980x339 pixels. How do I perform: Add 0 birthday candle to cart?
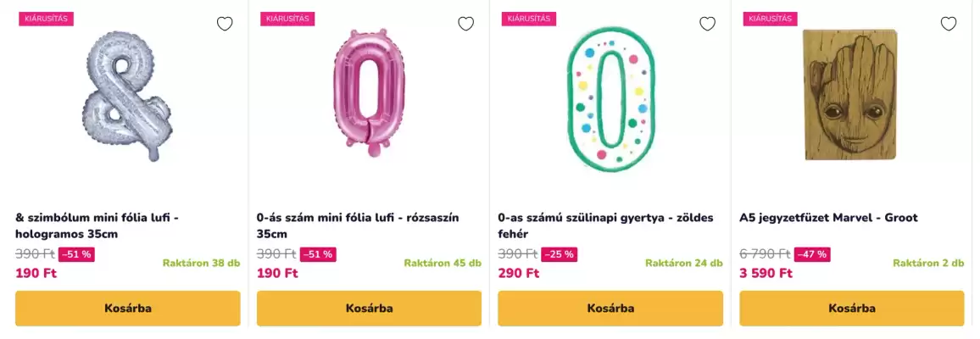[x=610, y=308]
